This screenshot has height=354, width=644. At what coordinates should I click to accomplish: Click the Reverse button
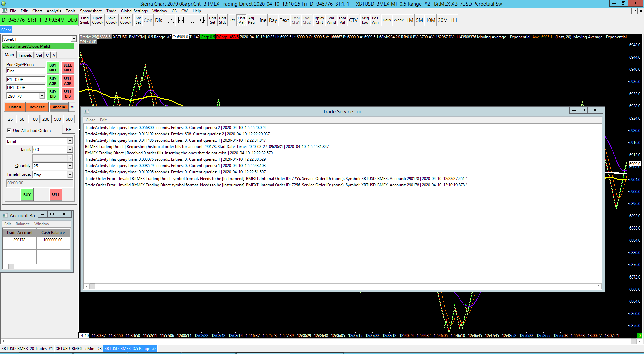point(37,107)
